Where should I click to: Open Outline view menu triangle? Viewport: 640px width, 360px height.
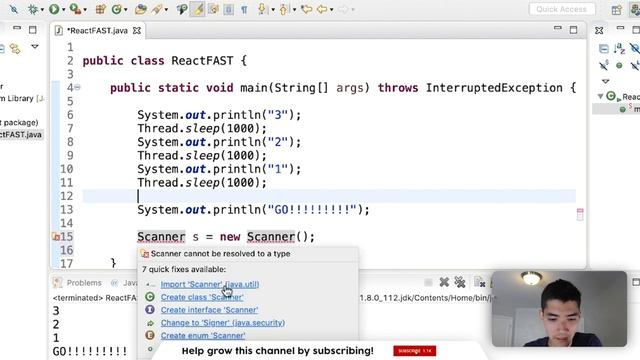605,81
